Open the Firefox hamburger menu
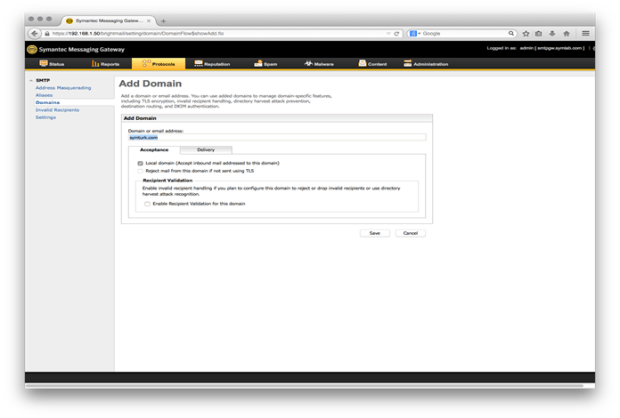620x418 pixels. pyautogui.click(x=586, y=33)
